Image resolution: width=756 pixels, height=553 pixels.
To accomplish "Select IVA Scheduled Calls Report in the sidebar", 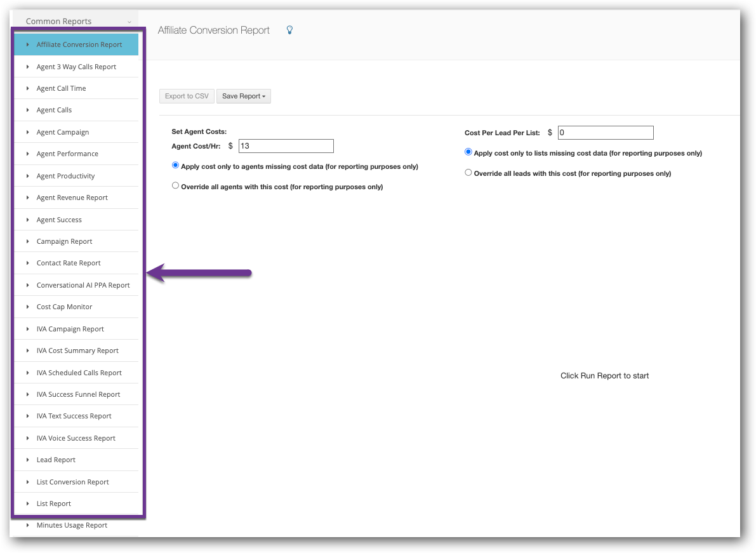I will (76, 373).
